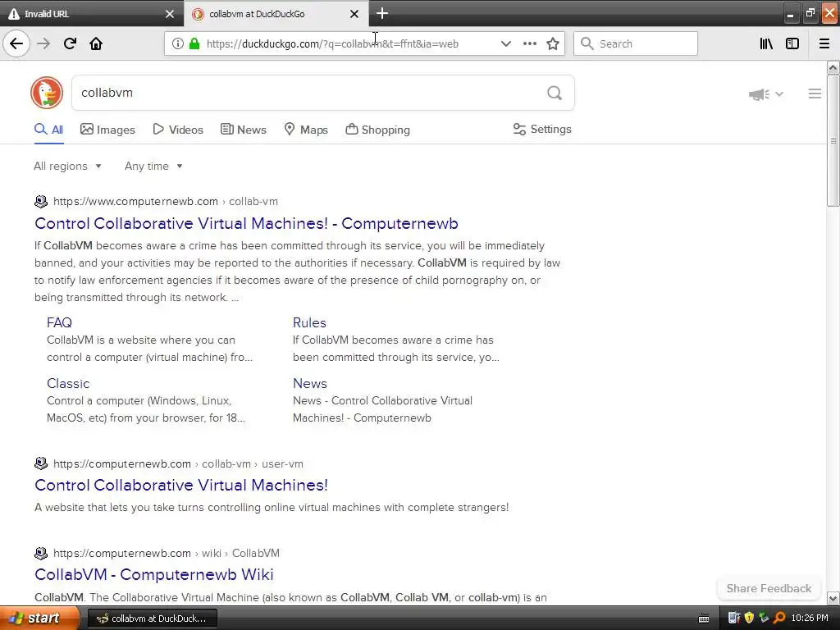The height and width of the screenshot is (630, 840).
Task: Open DuckDuckGo side menu icon
Action: [815, 94]
